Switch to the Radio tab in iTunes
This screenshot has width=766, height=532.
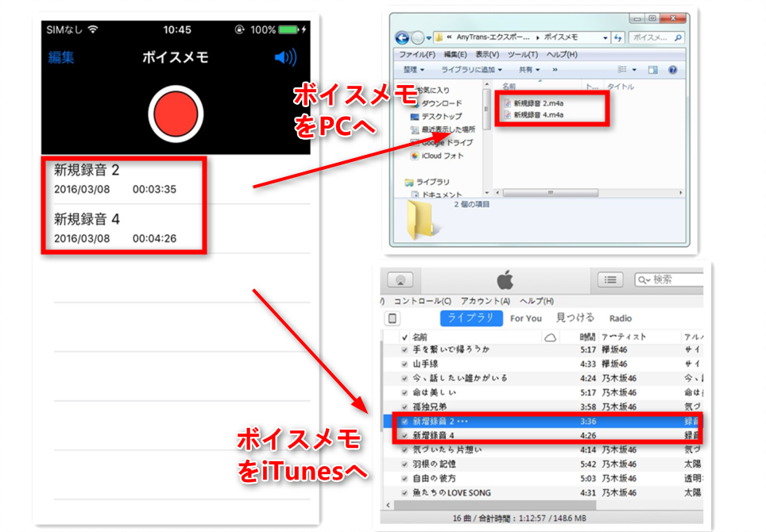[x=621, y=318]
